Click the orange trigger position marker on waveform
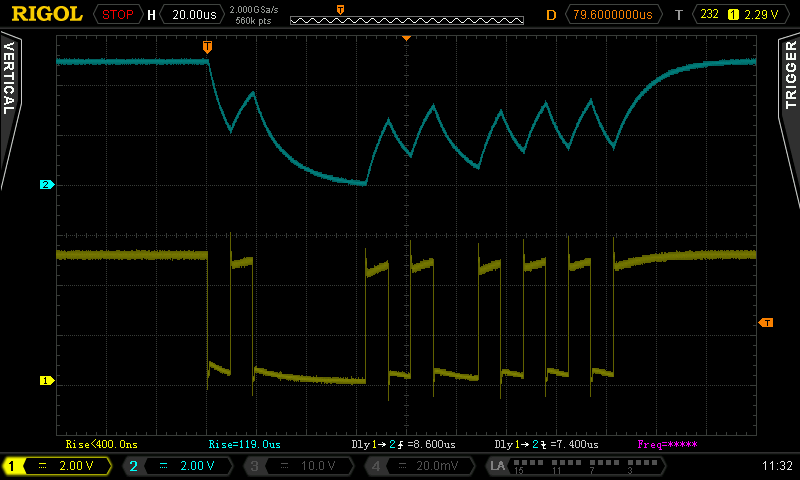Viewport: 800px width, 480px height. (207, 47)
